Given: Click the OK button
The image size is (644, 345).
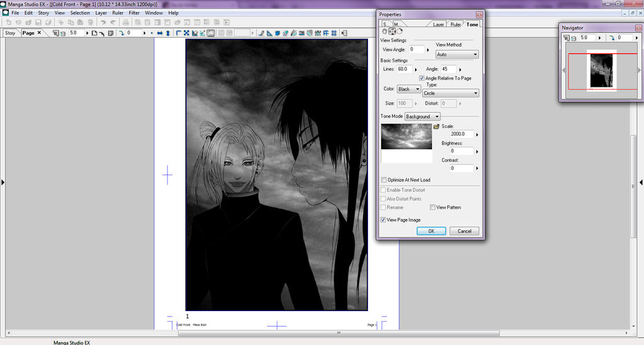Looking at the screenshot, I should pyautogui.click(x=431, y=231).
